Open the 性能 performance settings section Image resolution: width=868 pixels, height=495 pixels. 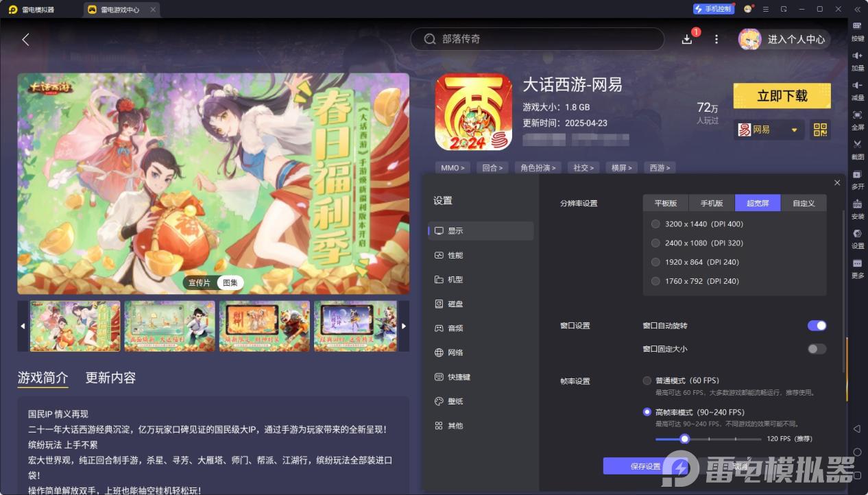pos(481,255)
